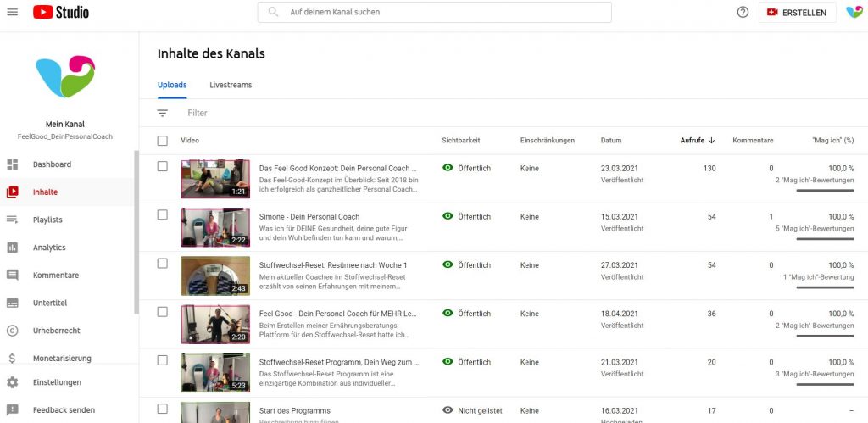Open Urheberrecht copyright section
This screenshot has height=423, width=868.
(x=57, y=331)
